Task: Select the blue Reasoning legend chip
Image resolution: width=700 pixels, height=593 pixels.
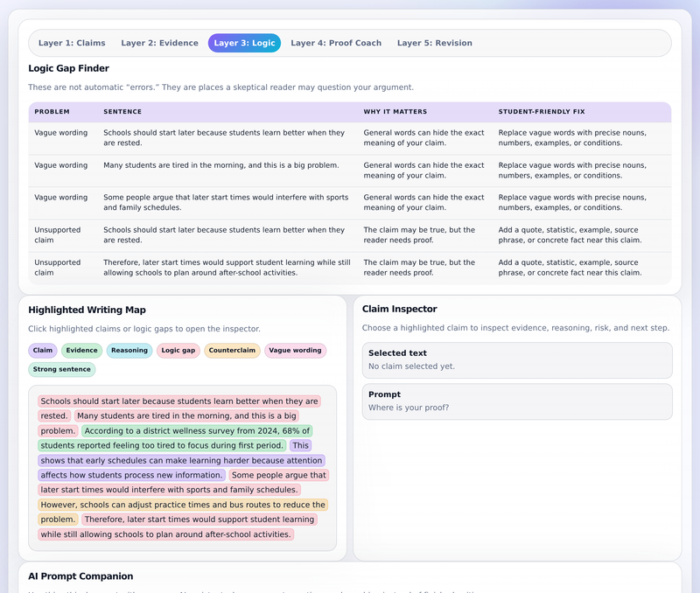Action: 129,350
